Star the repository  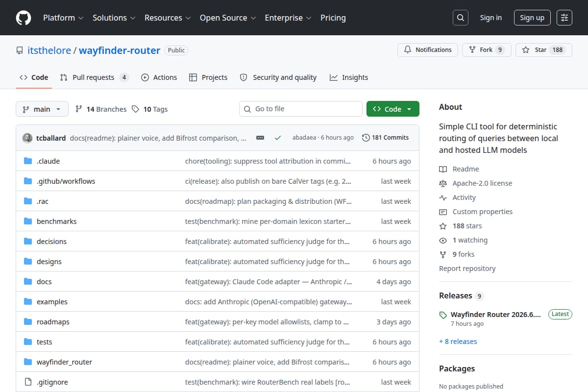tap(544, 50)
